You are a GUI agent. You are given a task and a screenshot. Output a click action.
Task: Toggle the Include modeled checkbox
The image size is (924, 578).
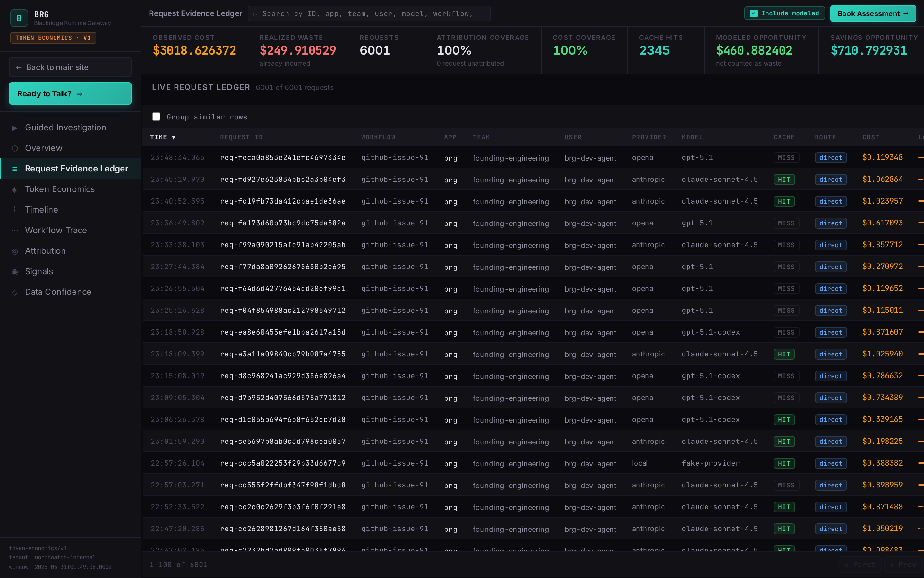(754, 13)
